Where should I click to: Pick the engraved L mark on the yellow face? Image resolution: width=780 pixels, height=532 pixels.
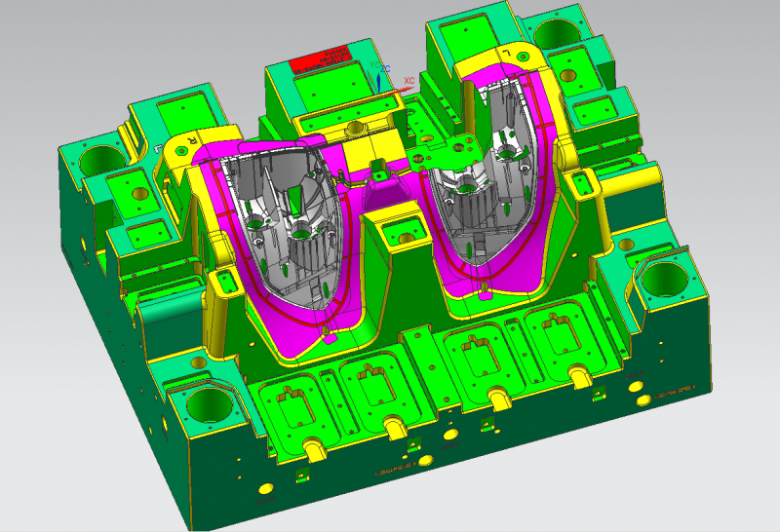tap(506, 52)
